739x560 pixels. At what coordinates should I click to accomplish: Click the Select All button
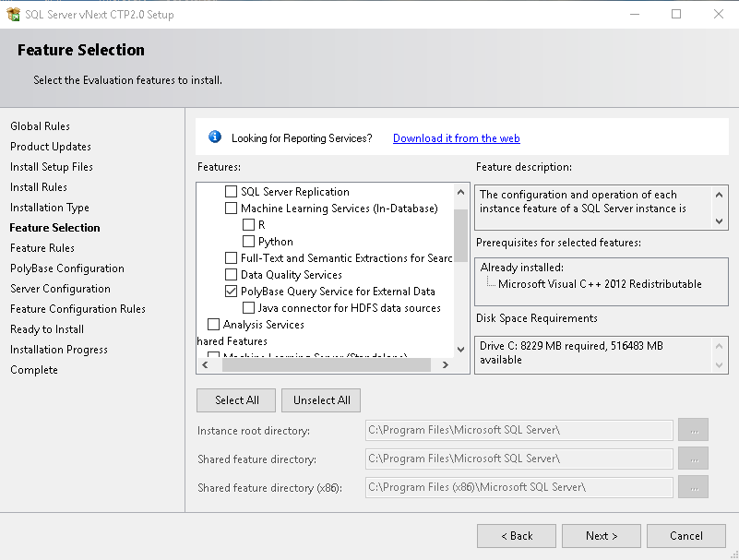click(x=235, y=400)
